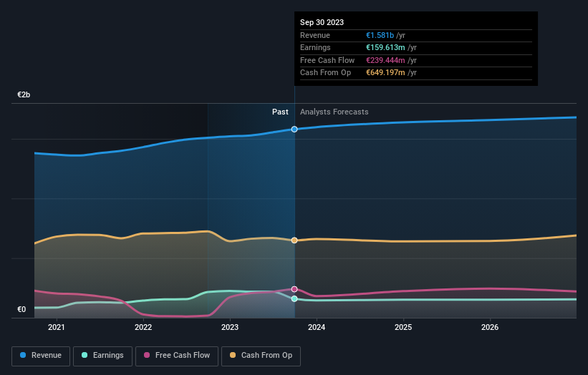Screen dimensions: 588x375
Task: Toggle the Free Cash Flow legend button
Action: (x=177, y=356)
